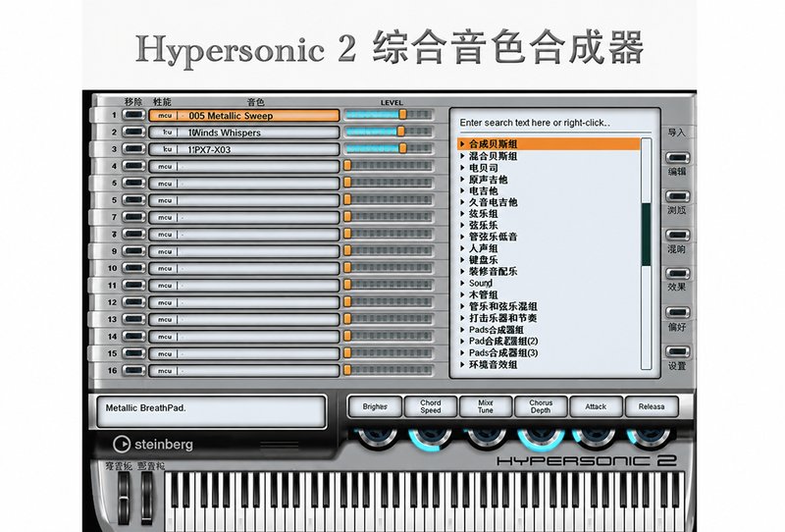This screenshot has height=532, width=785.
Task: Click the remove button for slot 15
Action: [133, 353]
